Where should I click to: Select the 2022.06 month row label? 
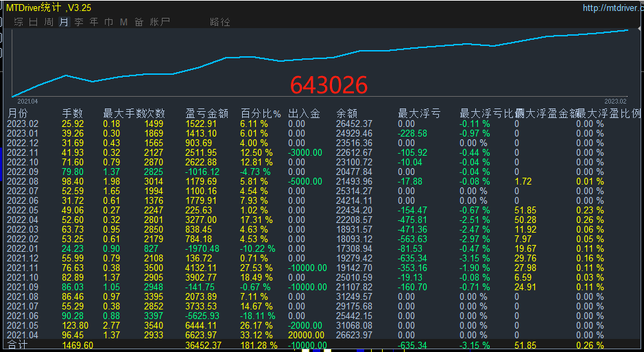pos(23,200)
